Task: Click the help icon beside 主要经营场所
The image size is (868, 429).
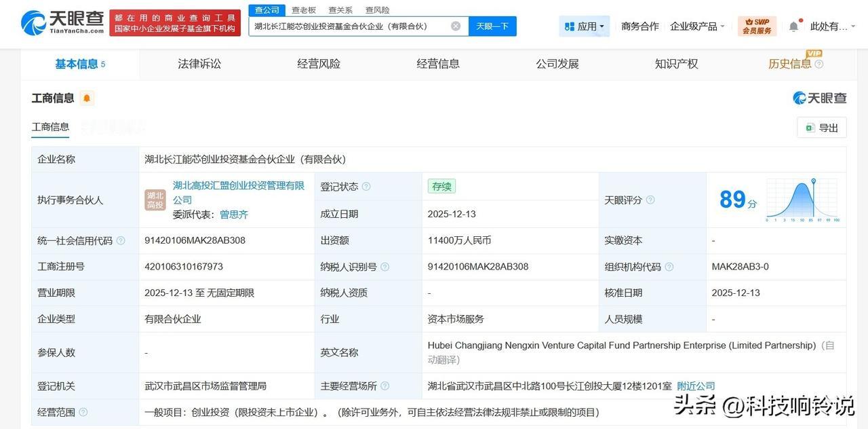Action: coord(384,386)
